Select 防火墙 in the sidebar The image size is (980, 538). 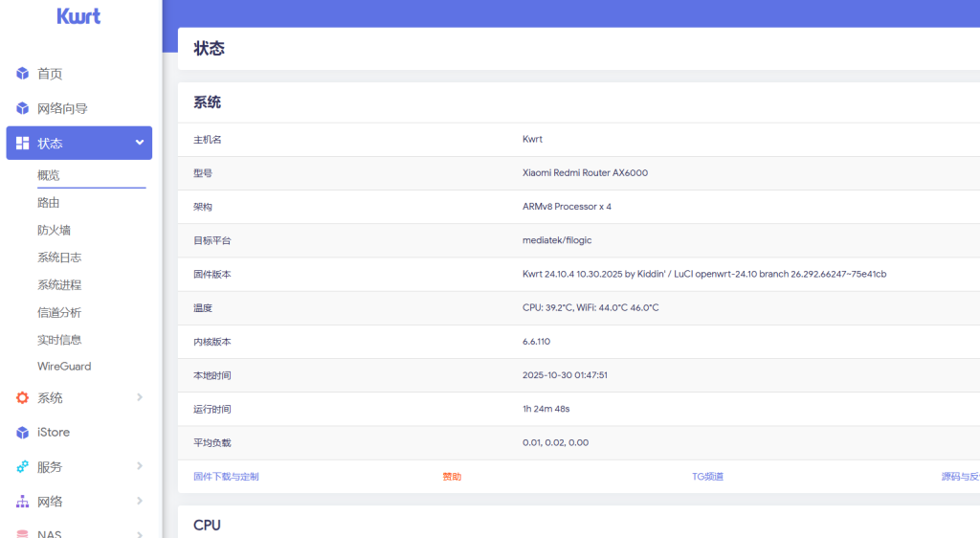point(54,230)
